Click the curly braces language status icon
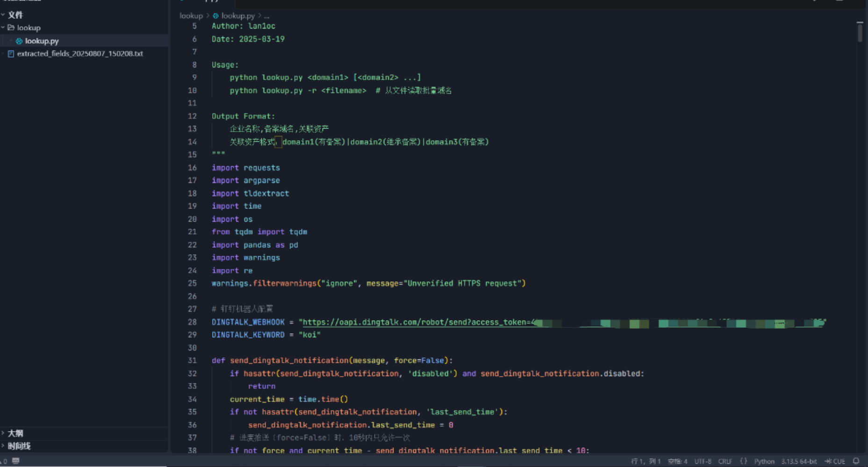The height and width of the screenshot is (467, 868). tap(743, 461)
